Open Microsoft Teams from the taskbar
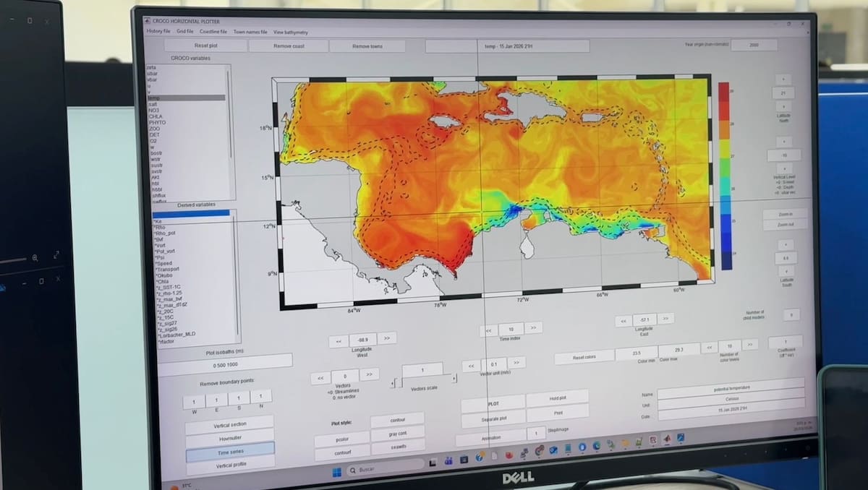 (448, 460)
